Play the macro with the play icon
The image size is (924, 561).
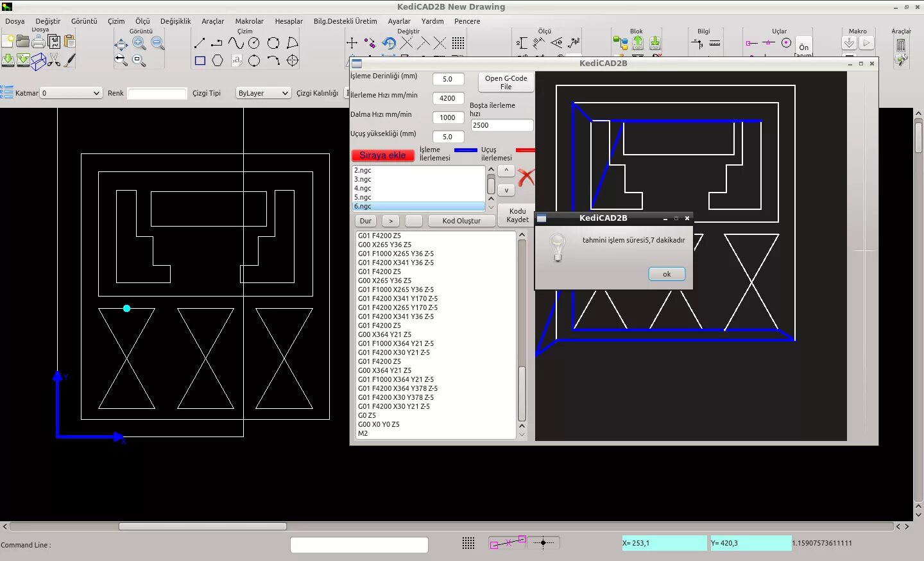pos(866,43)
